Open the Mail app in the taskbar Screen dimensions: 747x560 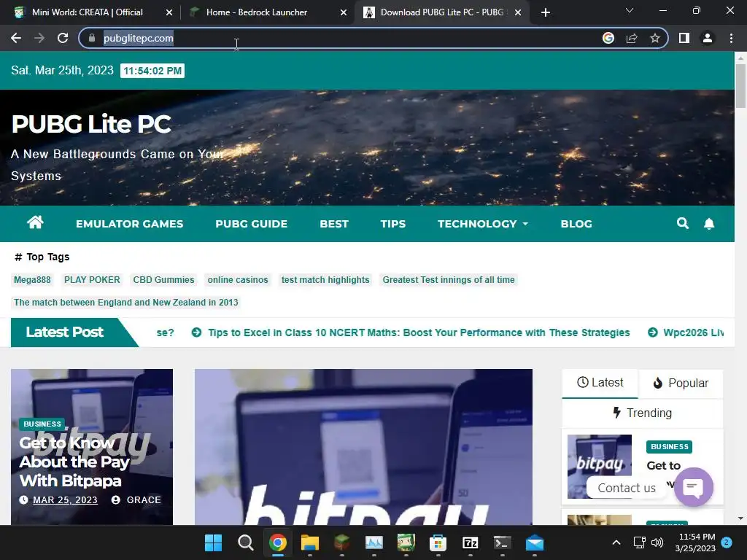click(535, 542)
